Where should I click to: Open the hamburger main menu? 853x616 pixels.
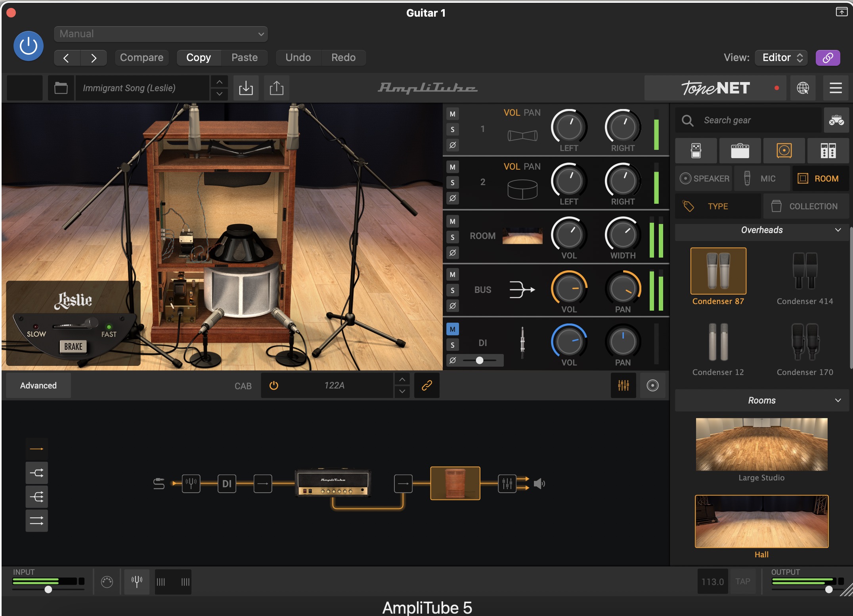(836, 88)
